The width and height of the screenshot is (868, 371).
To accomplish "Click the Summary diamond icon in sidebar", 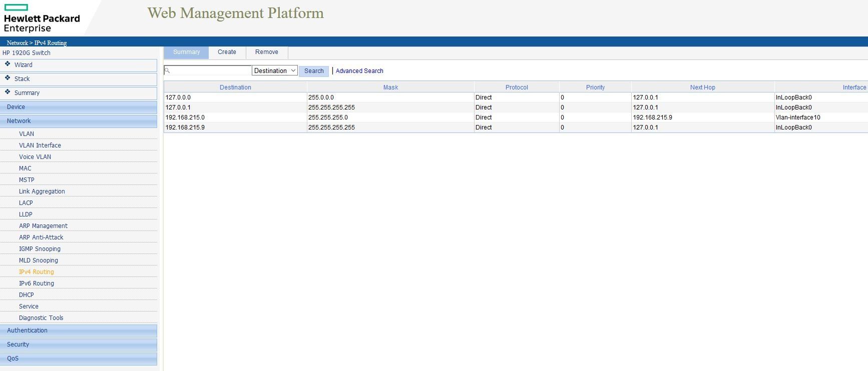I will (8, 92).
